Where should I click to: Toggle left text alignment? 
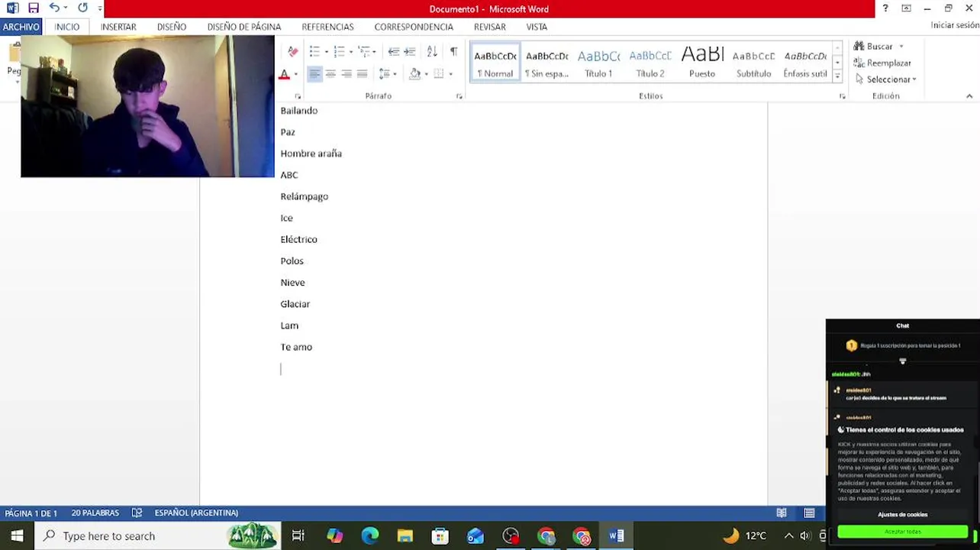click(x=314, y=73)
